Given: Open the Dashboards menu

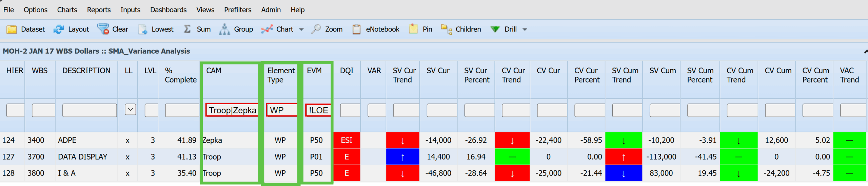Looking at the screenshot, I should pos(168,10).
